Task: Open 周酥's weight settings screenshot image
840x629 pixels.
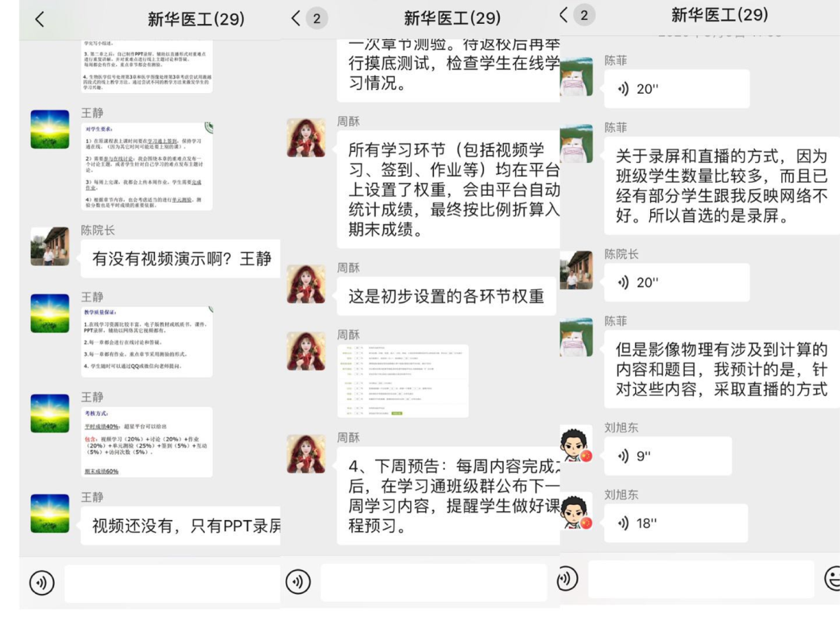Action: (402, 381)
